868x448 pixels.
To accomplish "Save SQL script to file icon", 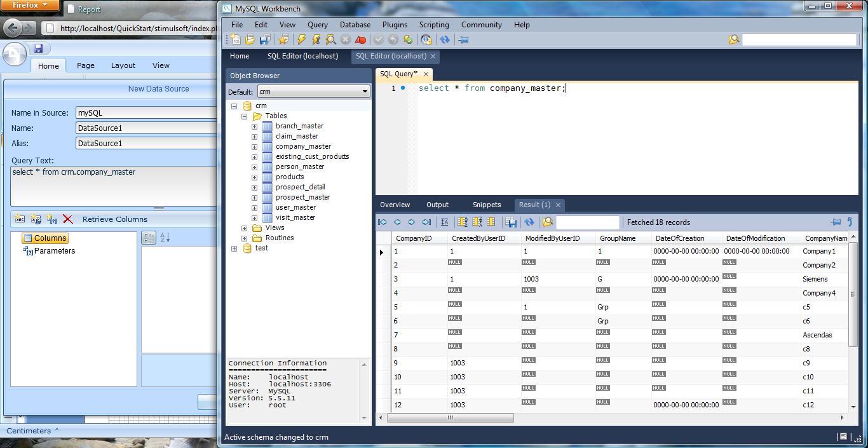I will (265, 39).
